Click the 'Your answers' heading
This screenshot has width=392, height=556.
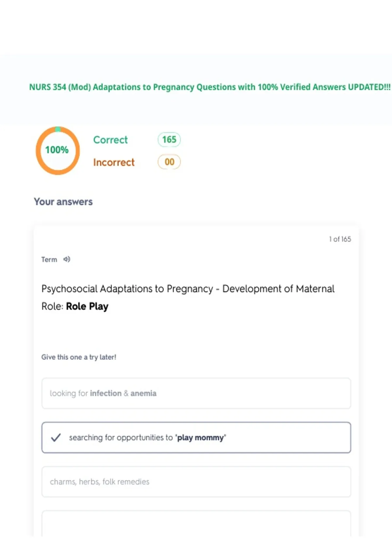pos(63,202)
